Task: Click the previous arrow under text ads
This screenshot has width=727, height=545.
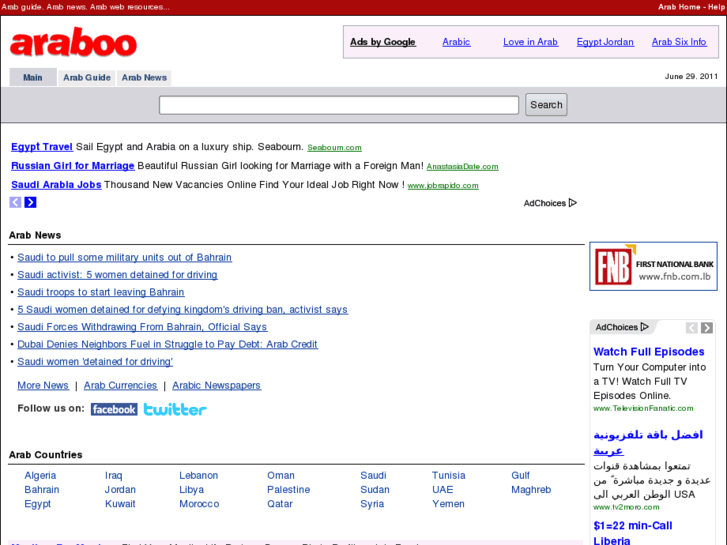Action: point(15,202)
